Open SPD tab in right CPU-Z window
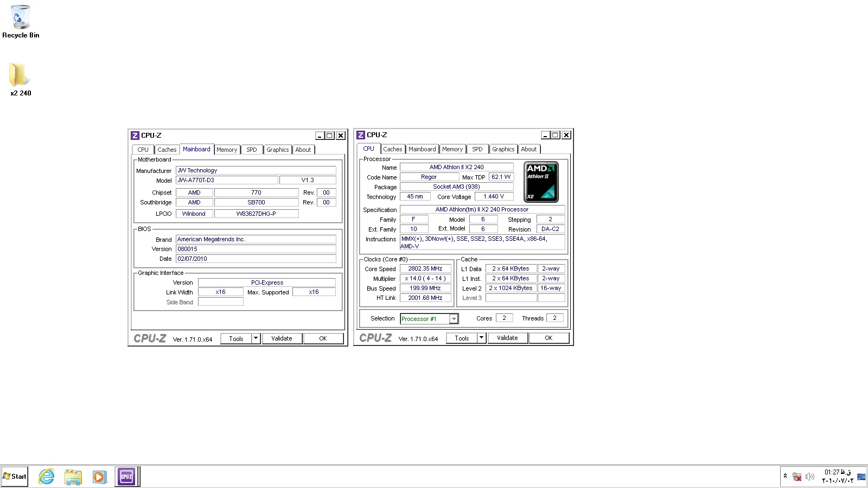 pos(477,149)
